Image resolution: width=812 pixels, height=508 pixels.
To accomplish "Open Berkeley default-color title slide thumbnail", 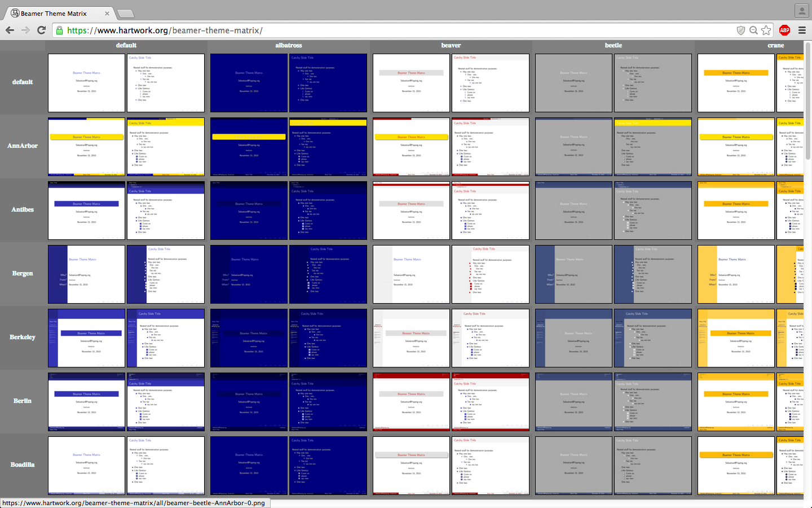I will click(x=86, y=338).
